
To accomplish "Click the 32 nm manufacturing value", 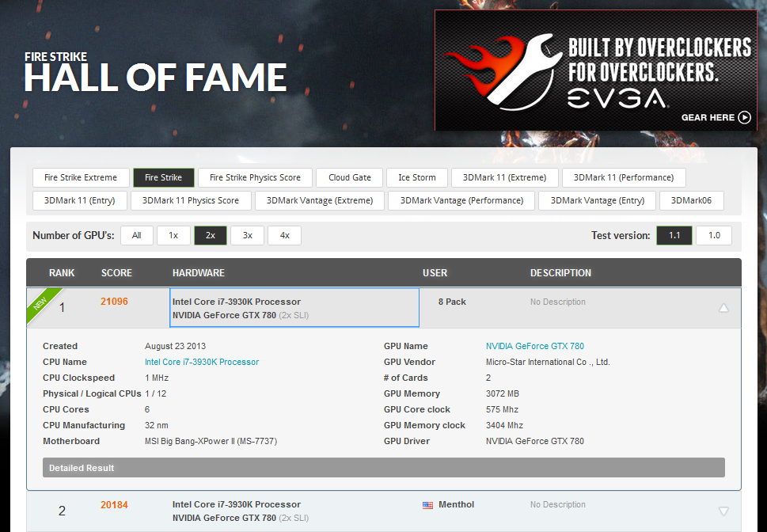I will point(157,426).
